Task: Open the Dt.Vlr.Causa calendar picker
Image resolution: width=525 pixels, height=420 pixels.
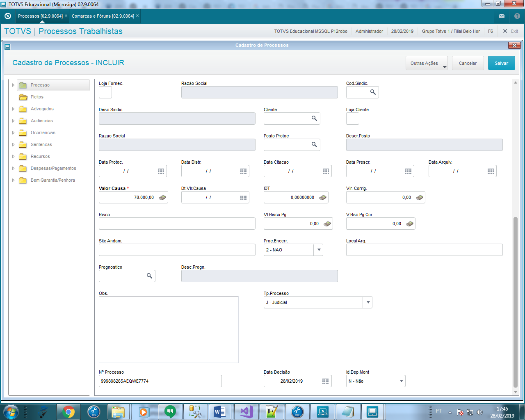Action: (x=244, y=197)
